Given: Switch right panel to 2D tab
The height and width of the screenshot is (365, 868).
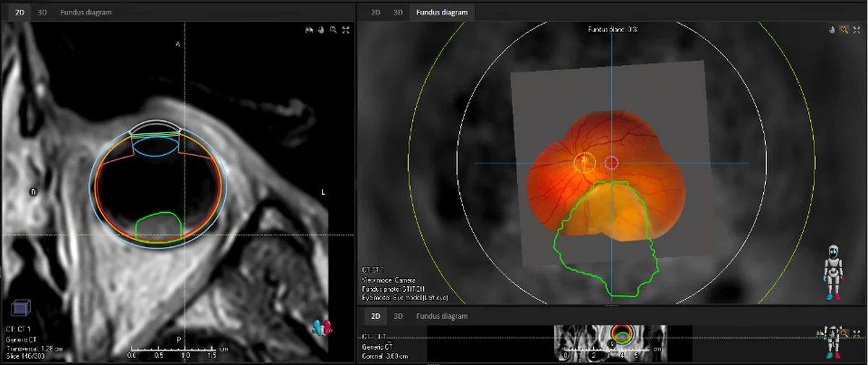Looking at the screenshot, I should 375,12.
